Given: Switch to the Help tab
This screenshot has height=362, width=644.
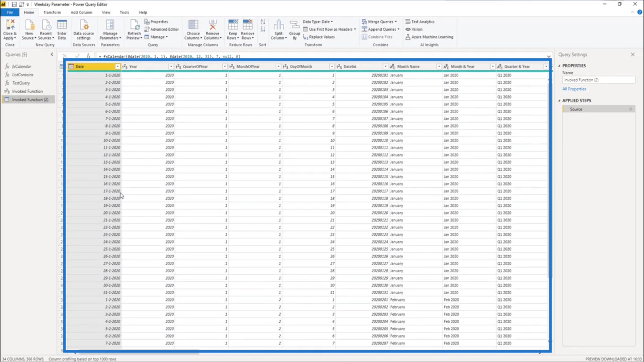Looking at the screenshot, I should 143,12.
